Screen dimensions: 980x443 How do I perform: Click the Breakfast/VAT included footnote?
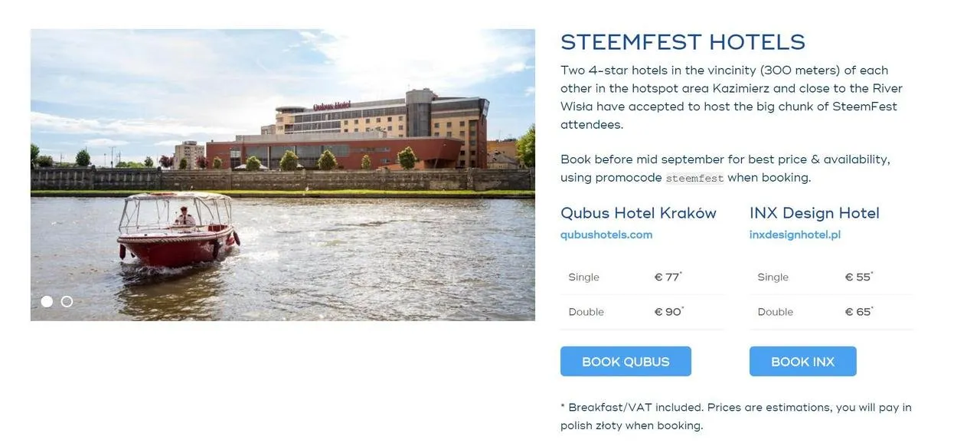735,416
